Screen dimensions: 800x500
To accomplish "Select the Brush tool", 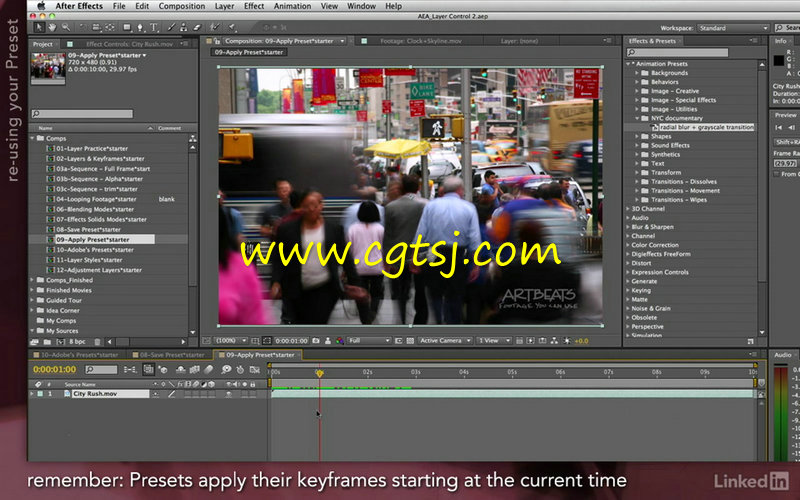I will click(171, 28).
